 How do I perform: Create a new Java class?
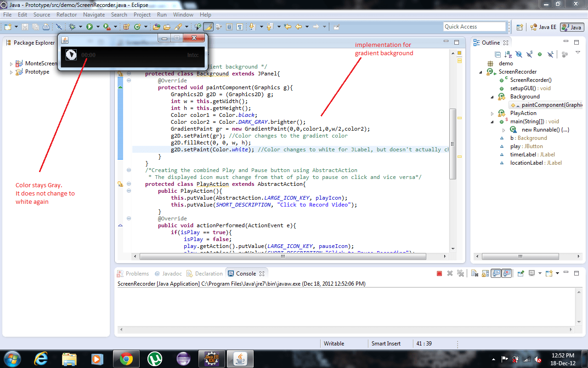click(137, 26)
